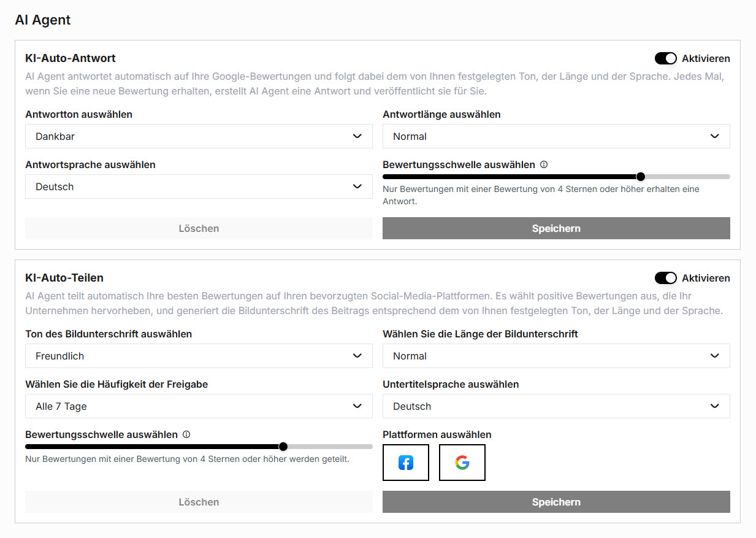Screen dimensions: 756x538
Task: Click the KI-Auto-Antwort rating threshold slider handle
Action: click(641, 177)
